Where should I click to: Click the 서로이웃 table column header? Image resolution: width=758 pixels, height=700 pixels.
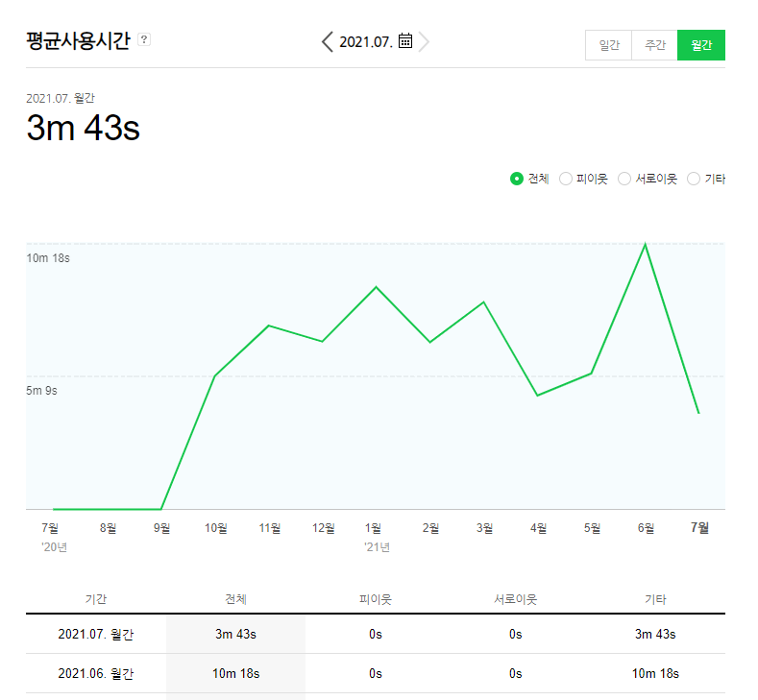(x=515, y=599)
